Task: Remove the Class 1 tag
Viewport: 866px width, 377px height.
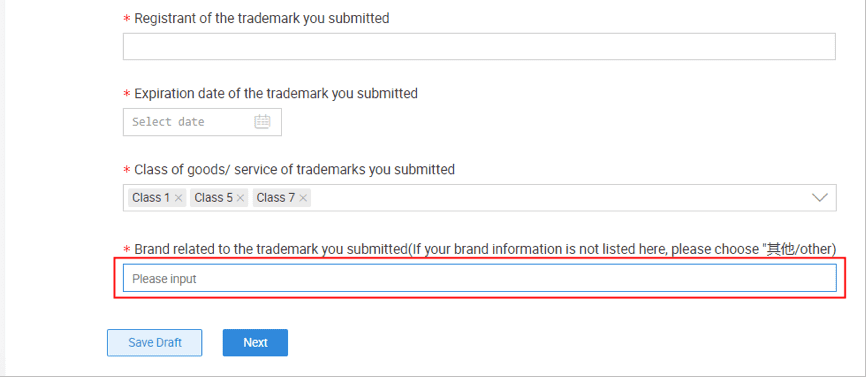Action: coord(178,198)
